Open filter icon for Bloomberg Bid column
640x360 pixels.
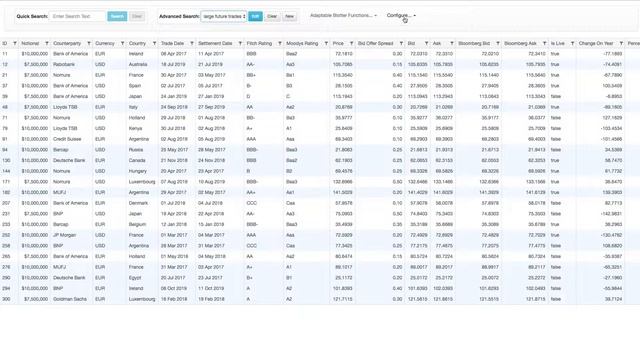click(x=498, y=43)
